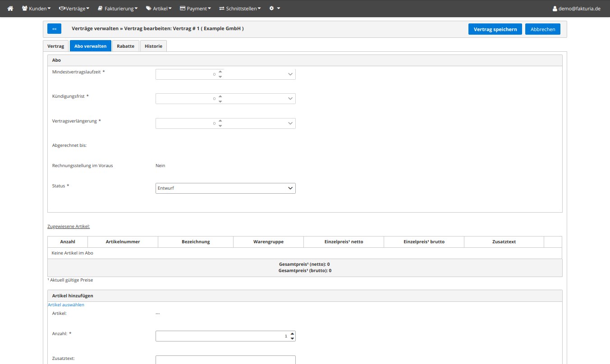Image resolution: width=610 pixels, height=364 pixels.
Task: Increase Vertragsverlängerung with up arrow
Action: pyautogui.click(x=220, y=120)
